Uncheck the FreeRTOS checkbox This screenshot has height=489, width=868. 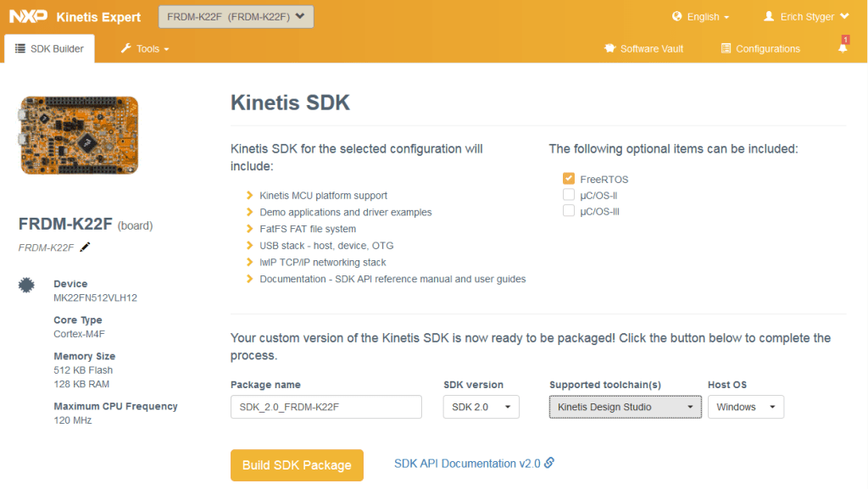click(569, 179)
